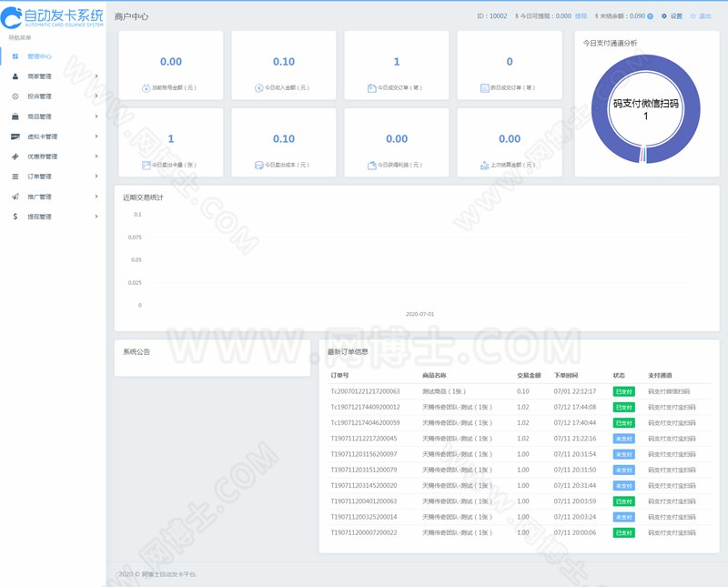Click the 商家管理 person icon
Screen dimensions: 728x587
[x=15, y=76]
